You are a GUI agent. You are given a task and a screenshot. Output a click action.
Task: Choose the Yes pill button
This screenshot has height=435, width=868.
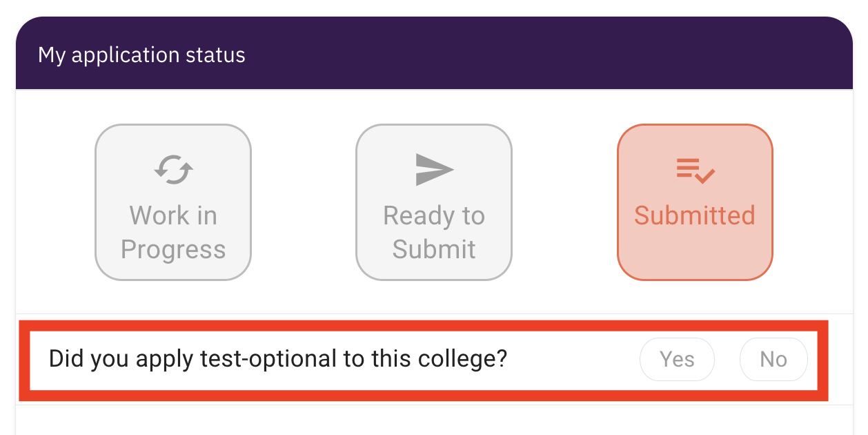(x=678, y=359)
